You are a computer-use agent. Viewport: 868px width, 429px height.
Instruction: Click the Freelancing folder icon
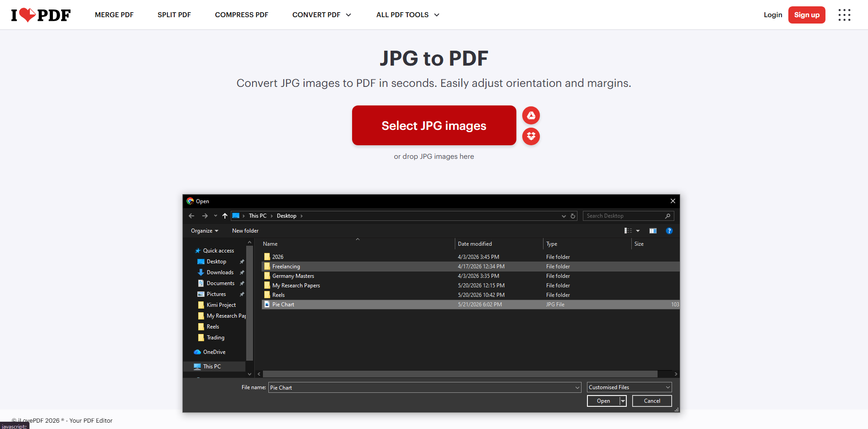(x=267, y=266)
